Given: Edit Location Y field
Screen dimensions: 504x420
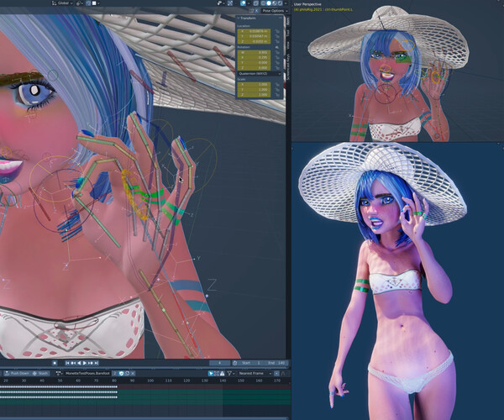Looking at the screenshot, I should (254, 36).
